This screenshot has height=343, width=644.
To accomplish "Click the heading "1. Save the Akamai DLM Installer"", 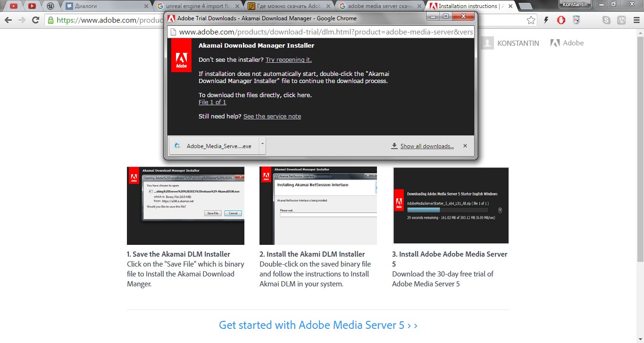I will (x=179, y=254).
